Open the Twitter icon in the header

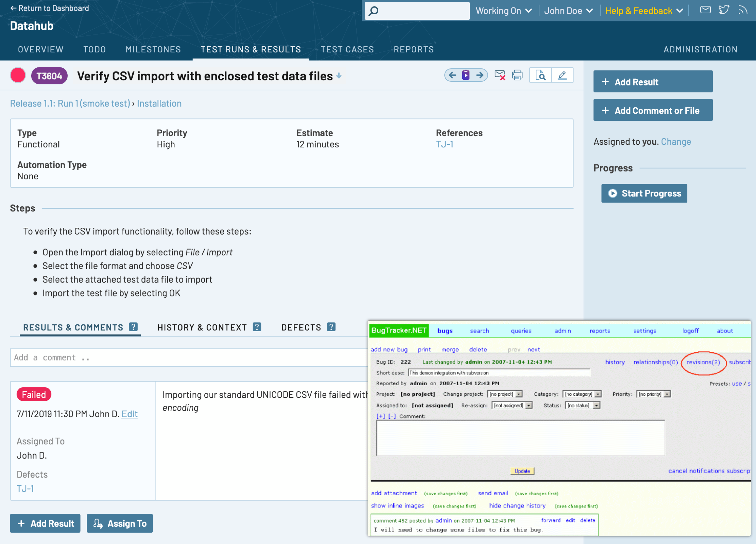coord(724,10)
